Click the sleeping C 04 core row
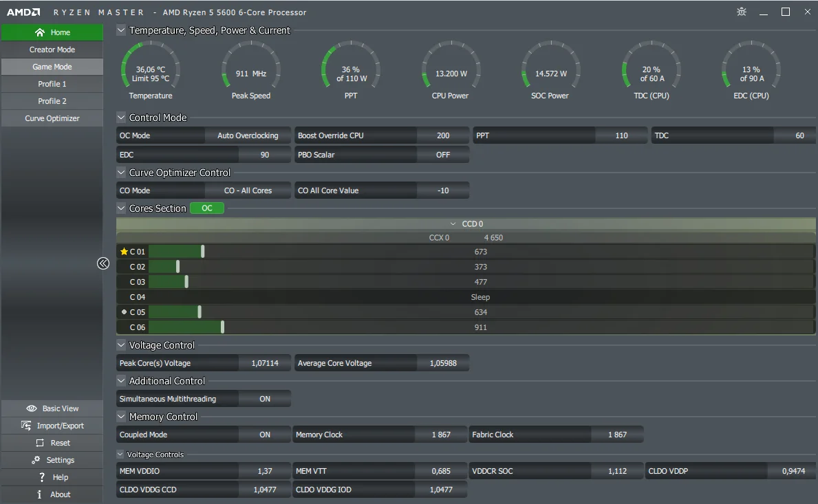 pos(466,296)
